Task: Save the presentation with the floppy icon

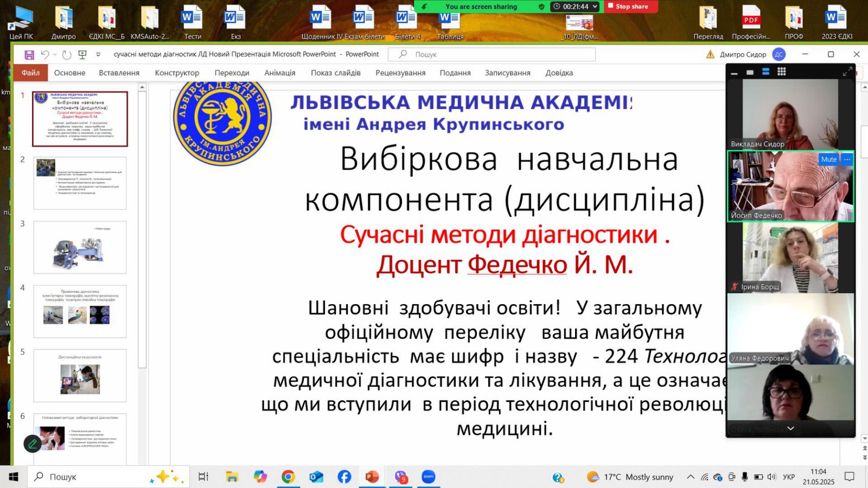Action: pyautogui.click(x=29, y=55)
